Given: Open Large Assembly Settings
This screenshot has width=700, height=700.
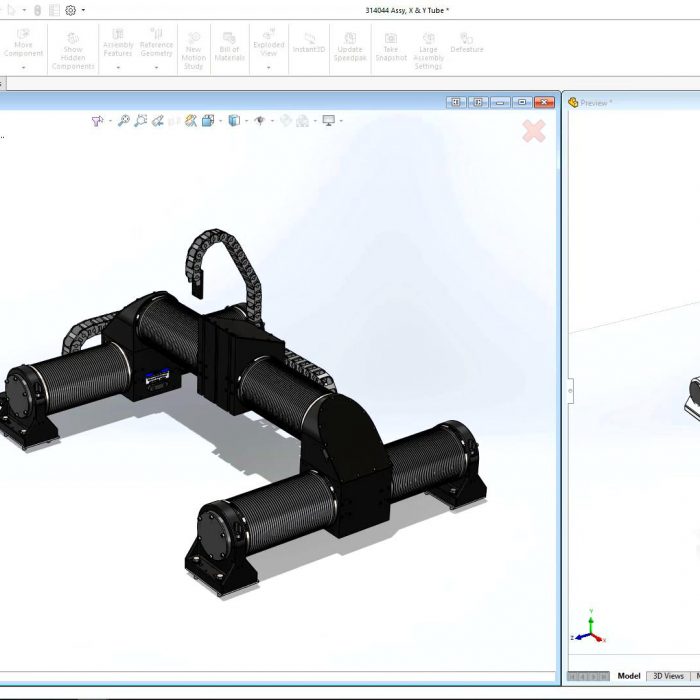Looking at the screenshot, I should coord(428,51).
